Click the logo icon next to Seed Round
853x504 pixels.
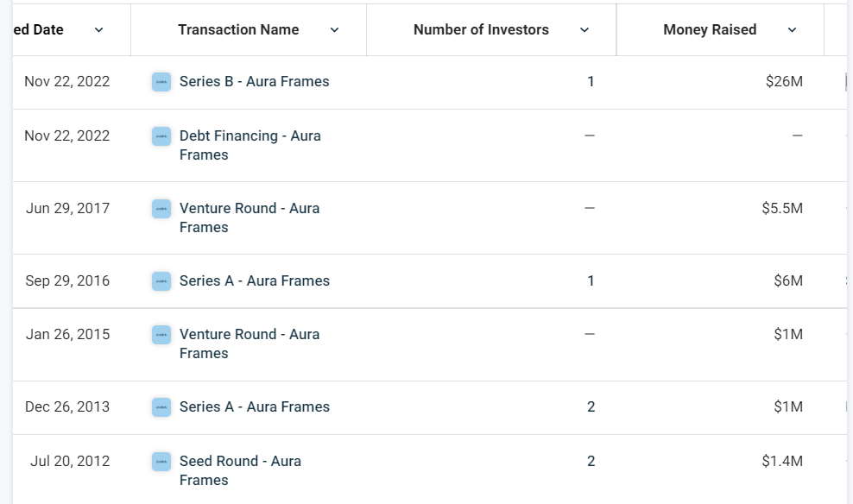tap(161, 462)
